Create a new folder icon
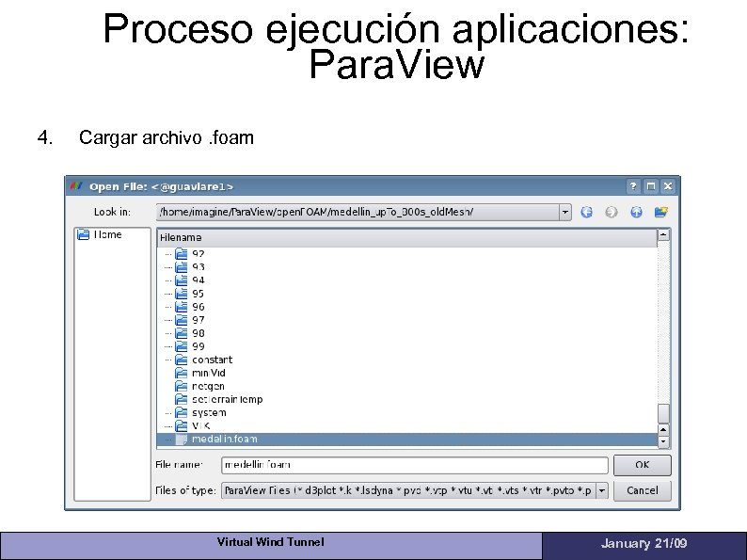This screenshot has height=560, width=747. pyautogui.click(x=660, y=212)
